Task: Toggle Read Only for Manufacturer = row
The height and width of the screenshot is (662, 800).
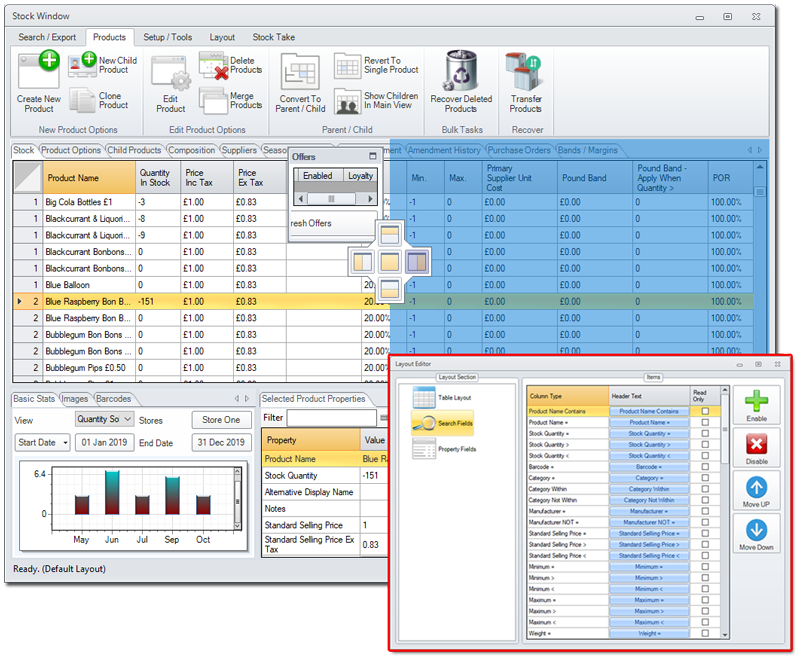Action: pyautogui.click(x=705, y=510)
